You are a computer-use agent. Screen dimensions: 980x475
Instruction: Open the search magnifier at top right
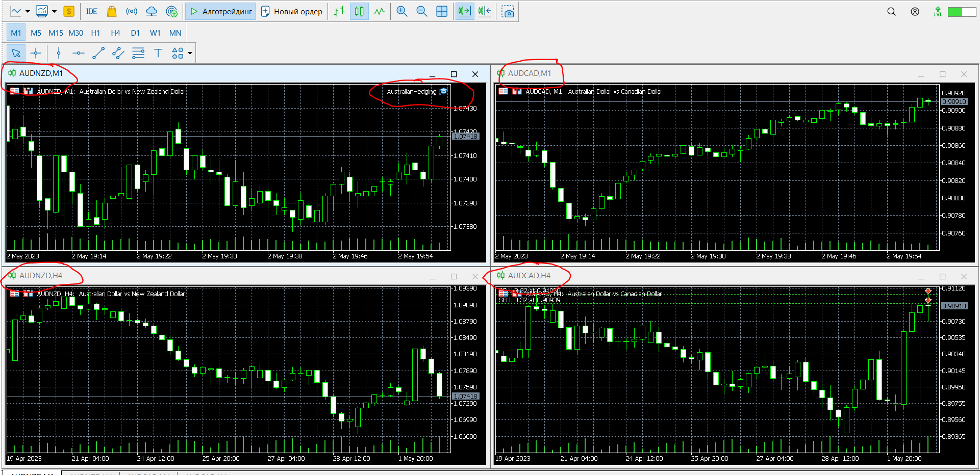[x=891, y=11]
